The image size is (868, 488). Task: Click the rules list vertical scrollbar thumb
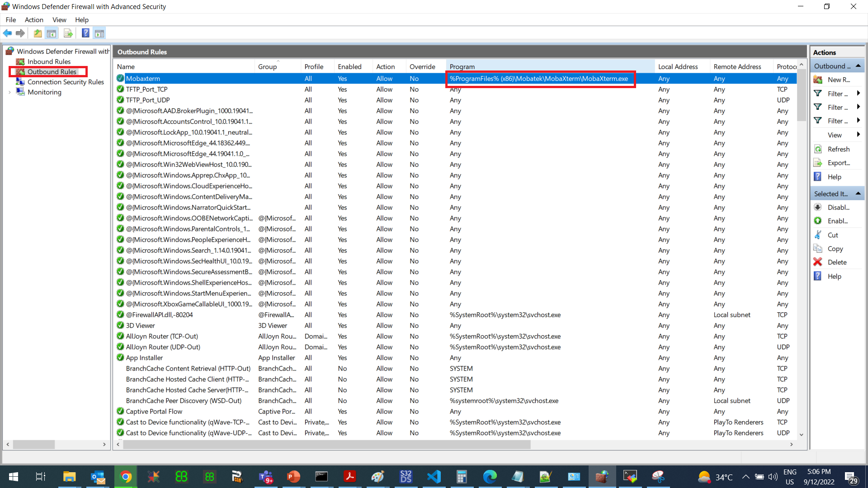point(801,96)
